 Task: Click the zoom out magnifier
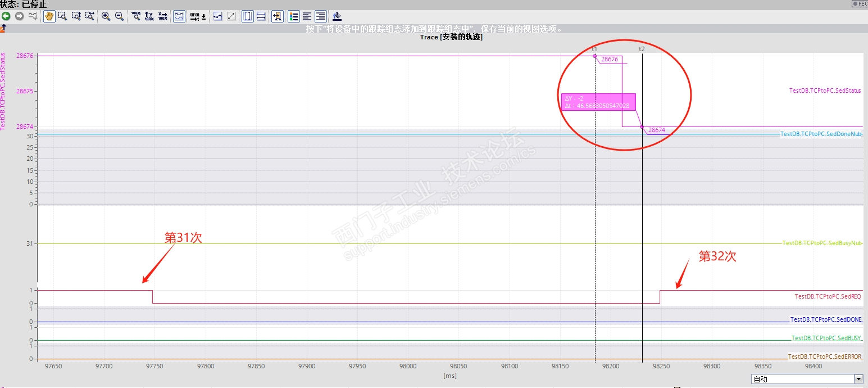pos(119,16)
